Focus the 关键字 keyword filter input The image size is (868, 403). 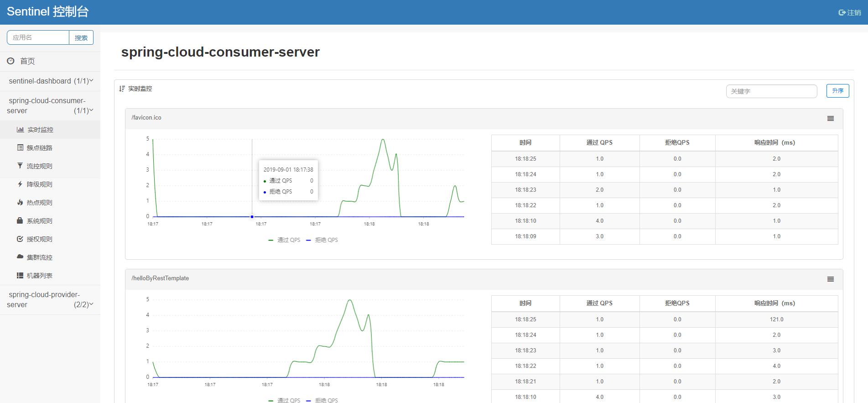pyautogui.click(x=771, y=91)
